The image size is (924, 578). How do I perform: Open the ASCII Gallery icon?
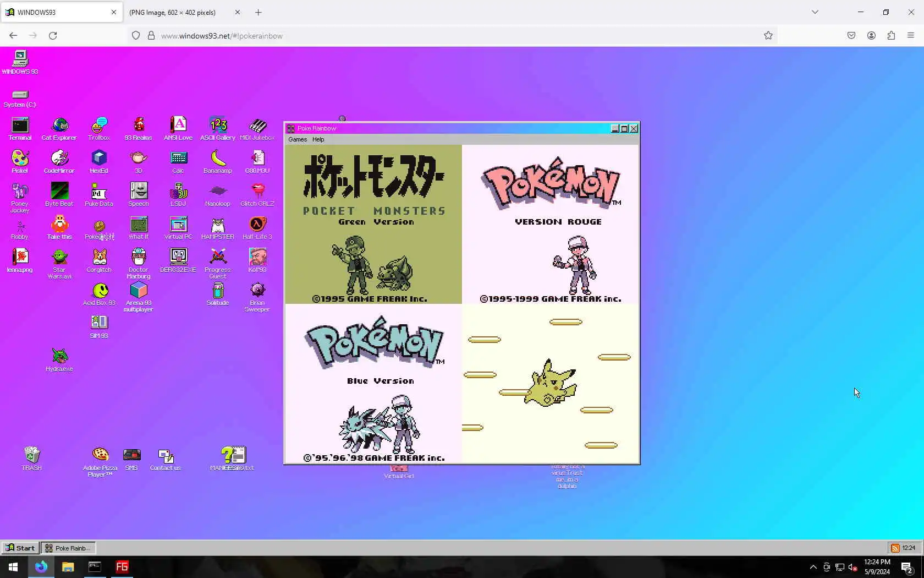[x=218, y=129]
